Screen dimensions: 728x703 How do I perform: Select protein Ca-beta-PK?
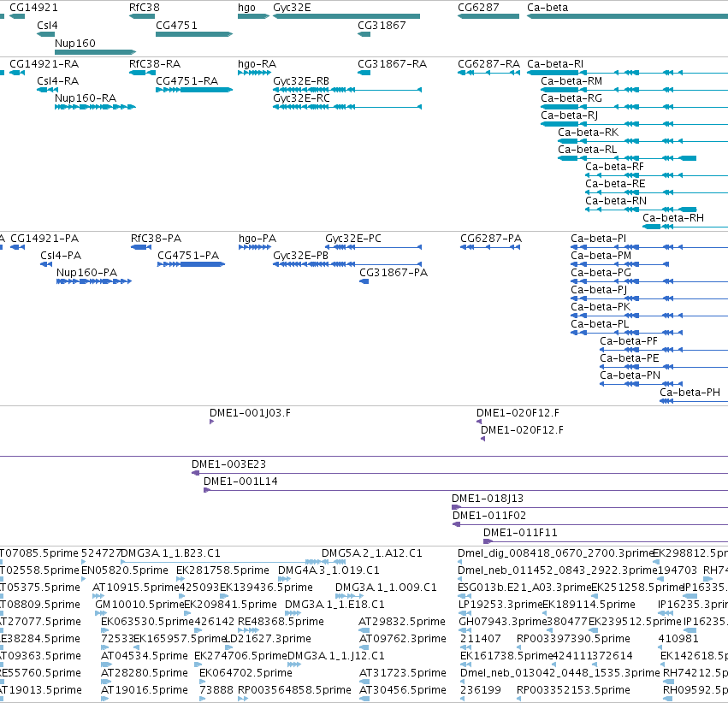(601, 308)
